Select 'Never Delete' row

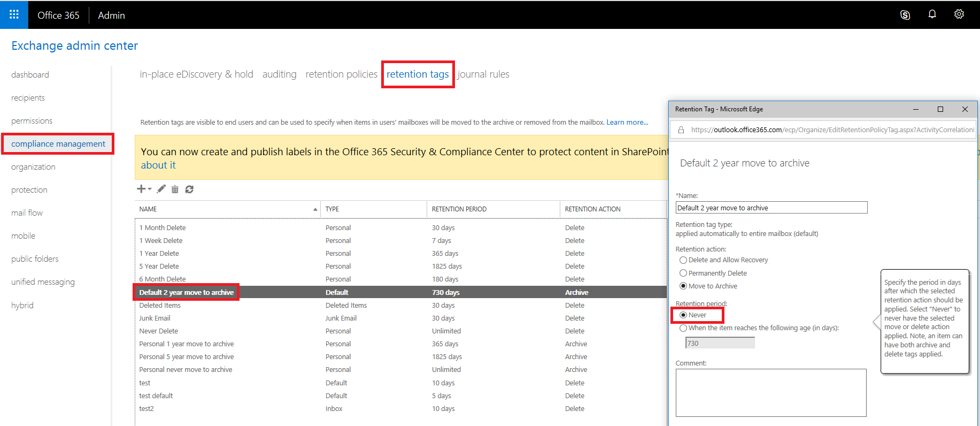coord(401,331)
